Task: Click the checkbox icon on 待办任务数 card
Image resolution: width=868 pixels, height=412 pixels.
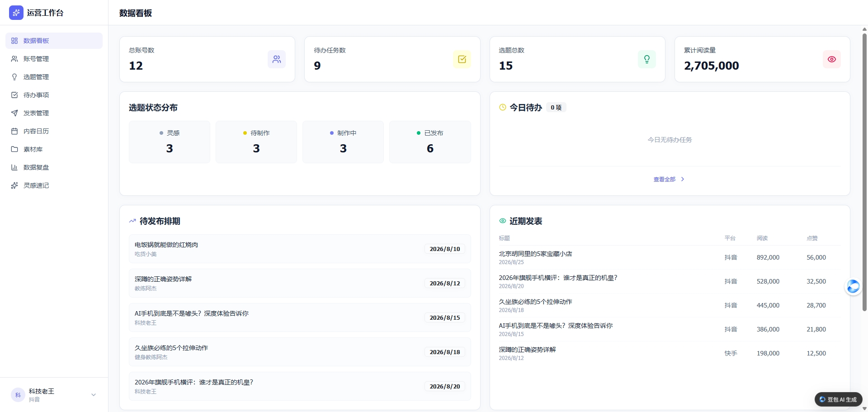Action: (462, 59)
